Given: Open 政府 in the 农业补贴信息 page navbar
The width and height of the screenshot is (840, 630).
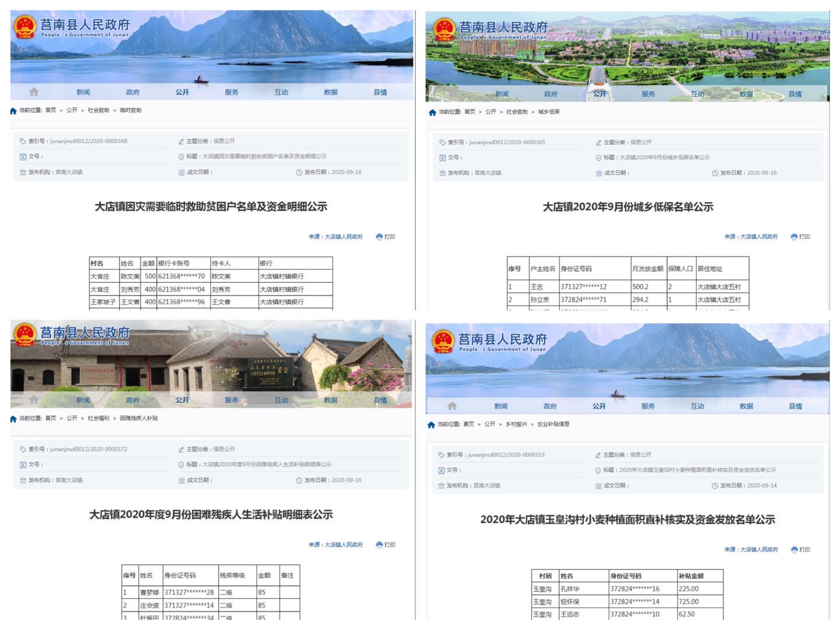Looking at the screenshot, I should 550,406.
